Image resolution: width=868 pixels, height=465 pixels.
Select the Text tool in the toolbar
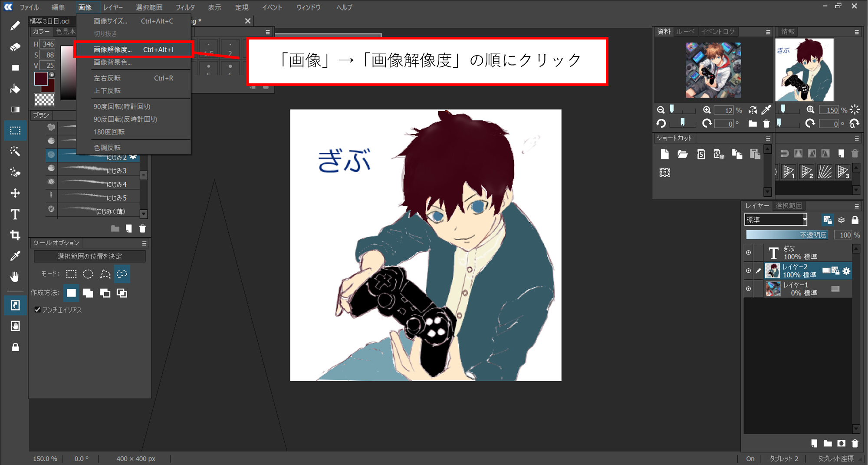(x=15, y=214)
